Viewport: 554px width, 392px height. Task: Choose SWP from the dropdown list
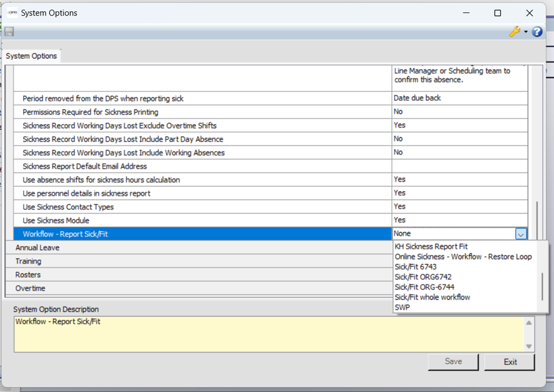click(x=402, y=308)
